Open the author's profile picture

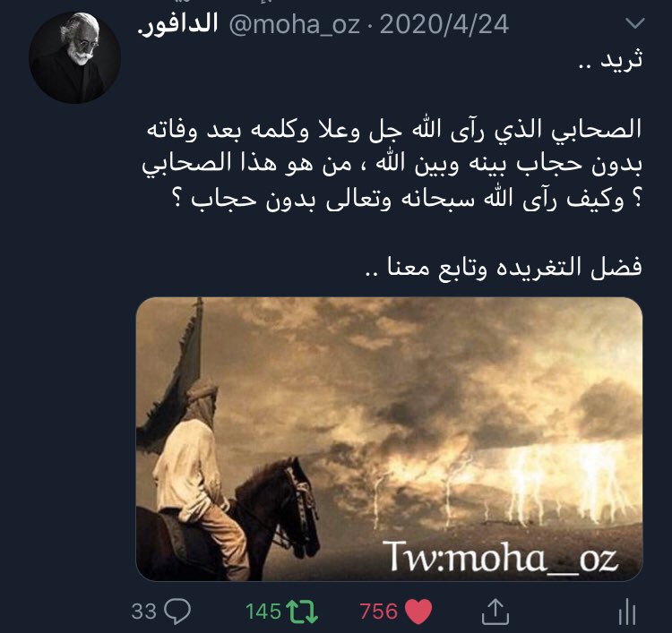point(74,58)
